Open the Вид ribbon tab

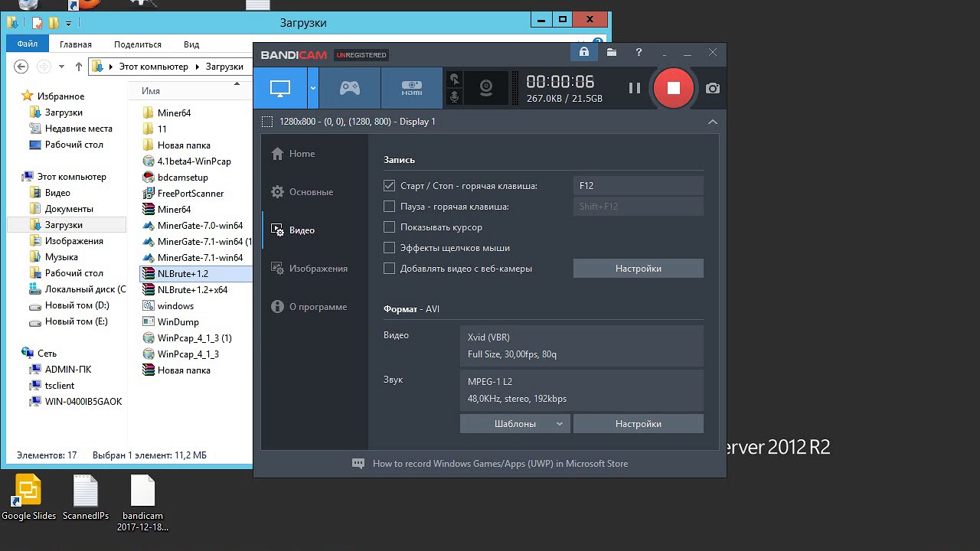(191, 44)
